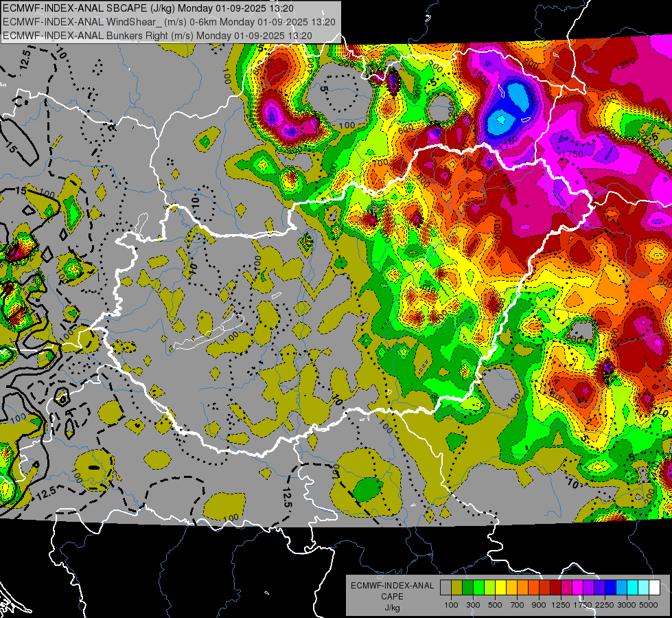Click the CAPE label in legend

pyautogui.click(x=393, y=596)
